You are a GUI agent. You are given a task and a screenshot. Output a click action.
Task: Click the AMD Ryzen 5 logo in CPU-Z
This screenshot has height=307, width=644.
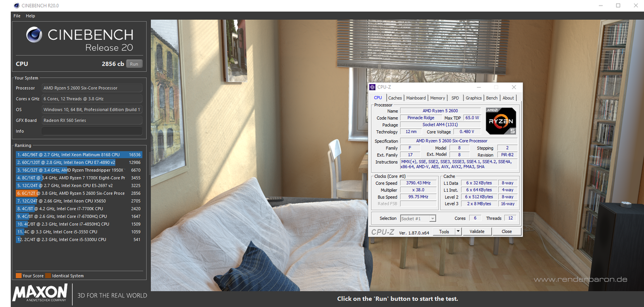point(501,120)
